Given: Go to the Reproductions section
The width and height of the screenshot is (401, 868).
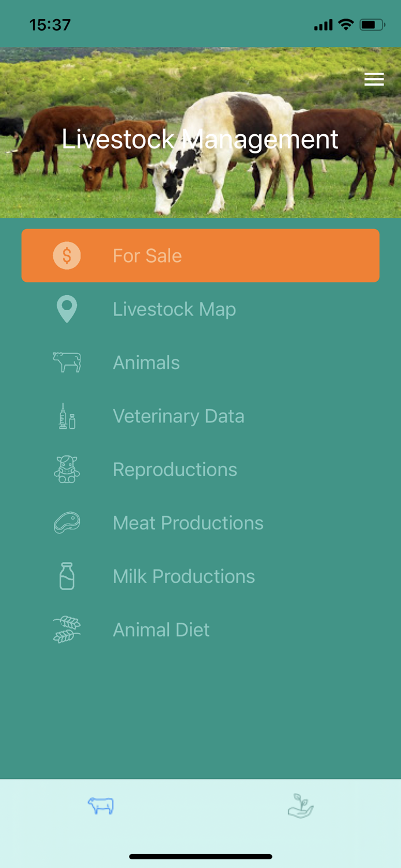Looking at the screenshot, I should pyautogui.click(x=175, y=469).
